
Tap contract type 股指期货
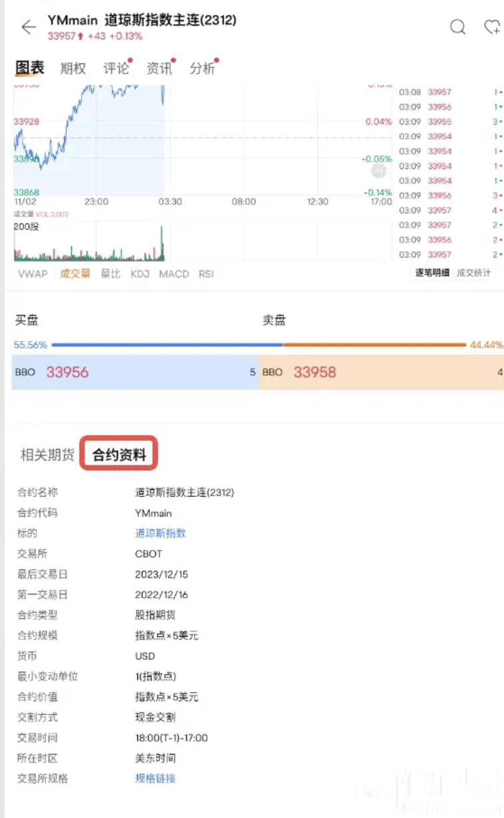(x=155, y=615)
